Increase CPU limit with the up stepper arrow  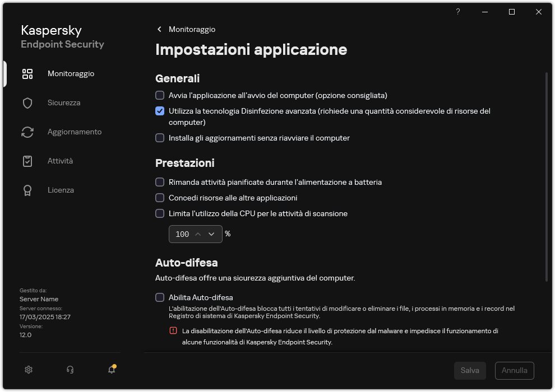pos(199,234)
